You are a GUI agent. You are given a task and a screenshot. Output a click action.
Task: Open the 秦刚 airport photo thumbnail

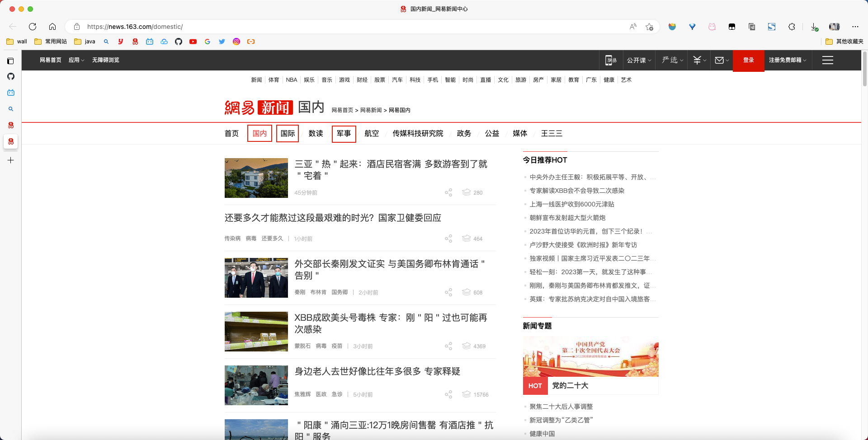click(x=256, y=278)
